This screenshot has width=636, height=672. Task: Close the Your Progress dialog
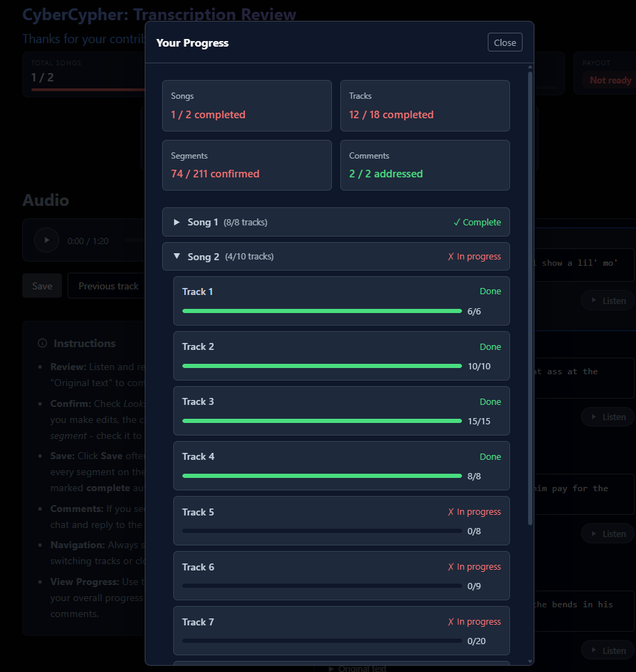(x=504, y=42)
